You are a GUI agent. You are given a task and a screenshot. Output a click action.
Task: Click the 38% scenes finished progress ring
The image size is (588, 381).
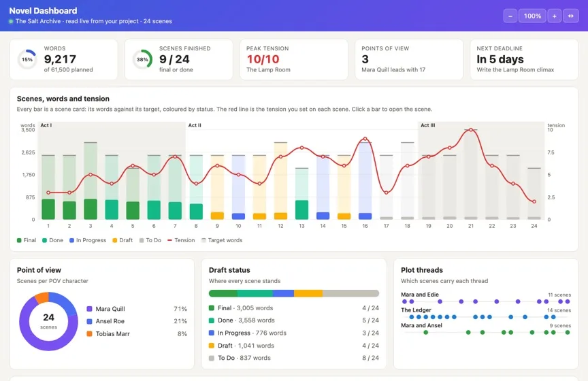tap(142, 59)
